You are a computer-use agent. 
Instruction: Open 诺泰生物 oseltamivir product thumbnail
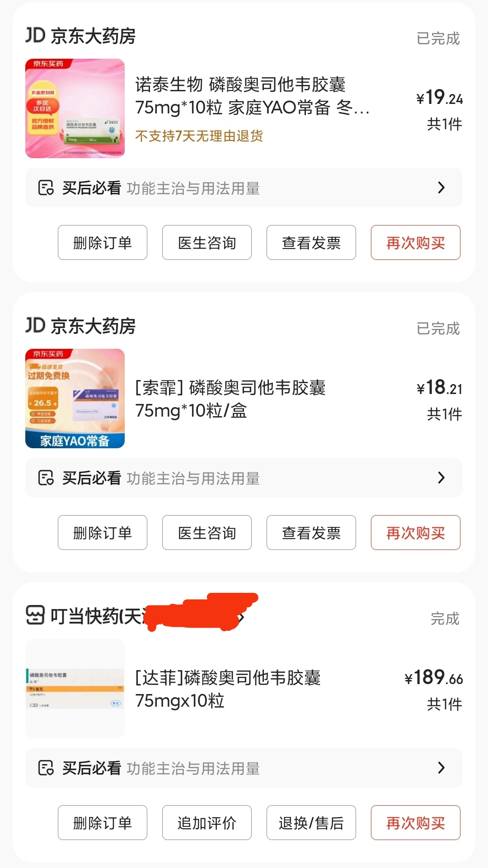(x=75, y=108)
